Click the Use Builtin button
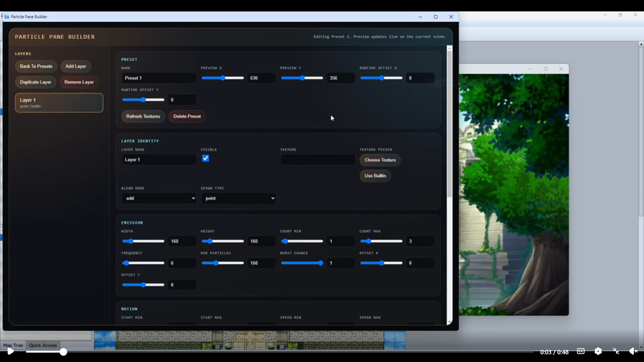644x362 pixels. pos(375,176)
